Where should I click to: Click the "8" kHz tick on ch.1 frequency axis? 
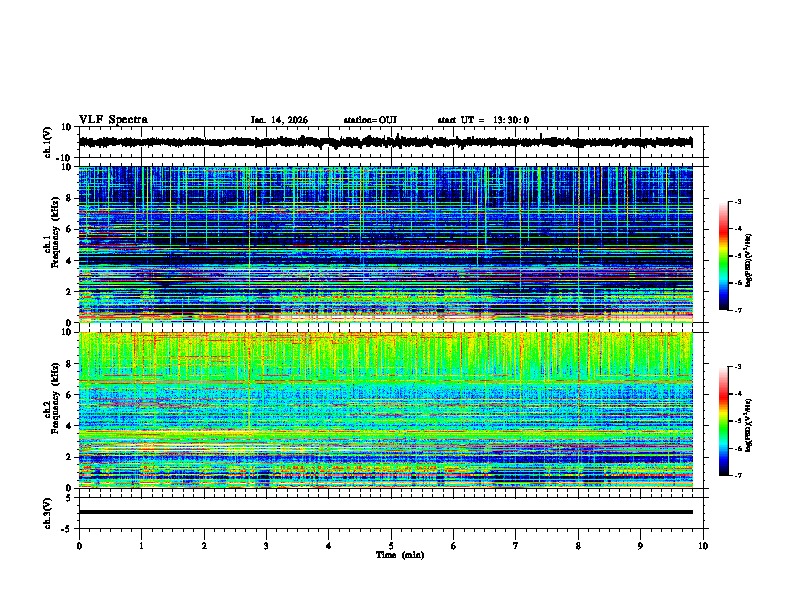[69, 198]
